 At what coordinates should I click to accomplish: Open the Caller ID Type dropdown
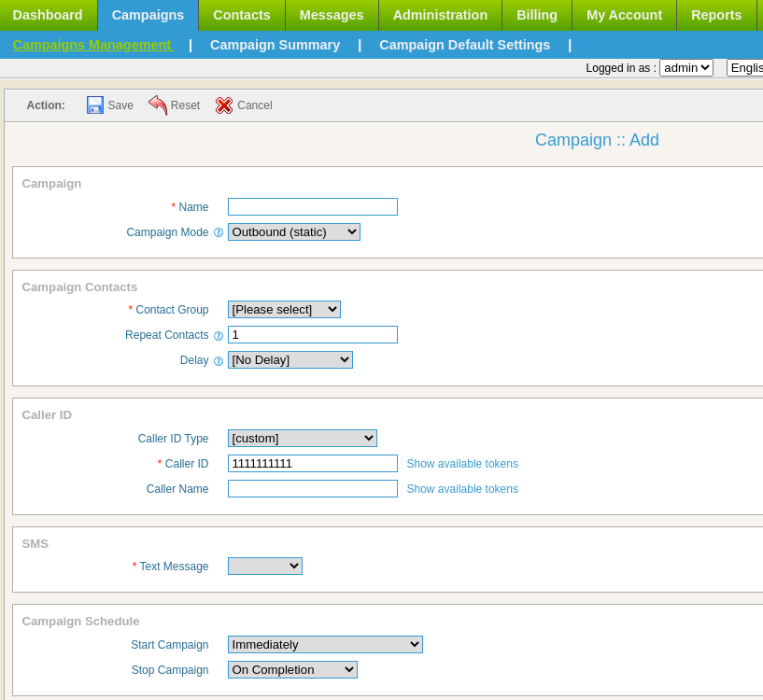coord(303,439)
